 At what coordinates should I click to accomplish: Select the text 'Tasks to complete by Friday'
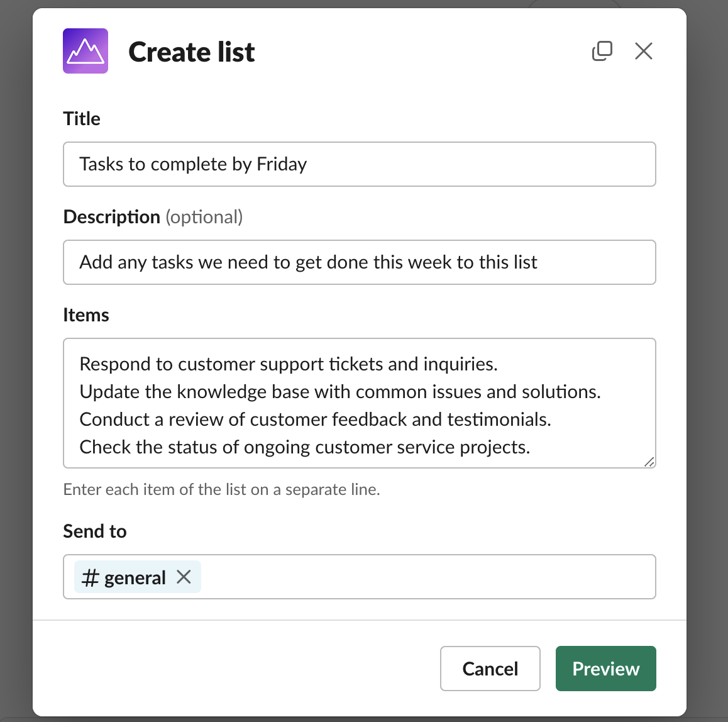coord(192,164)
